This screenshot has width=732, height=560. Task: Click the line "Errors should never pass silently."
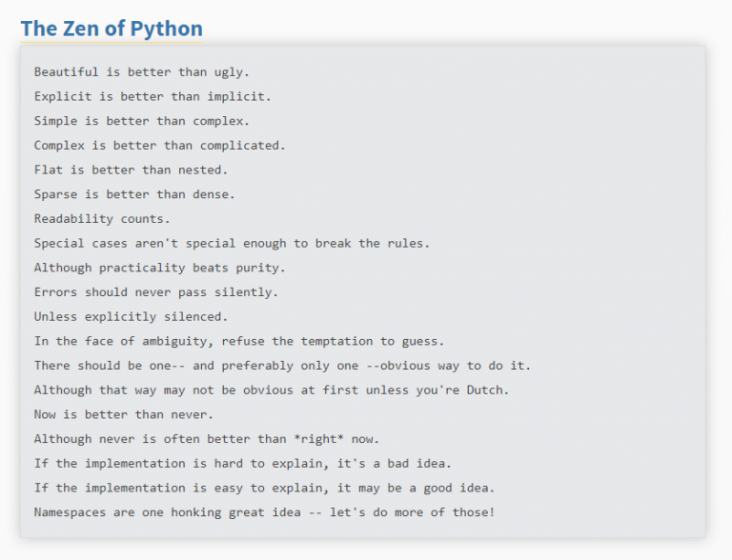click(156, 292)
